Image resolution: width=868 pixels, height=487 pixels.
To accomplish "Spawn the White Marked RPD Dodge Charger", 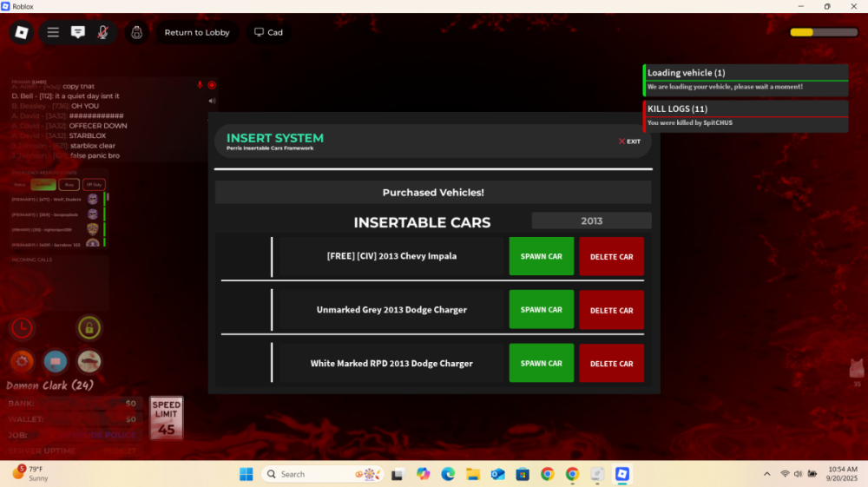I will point(541,364).
